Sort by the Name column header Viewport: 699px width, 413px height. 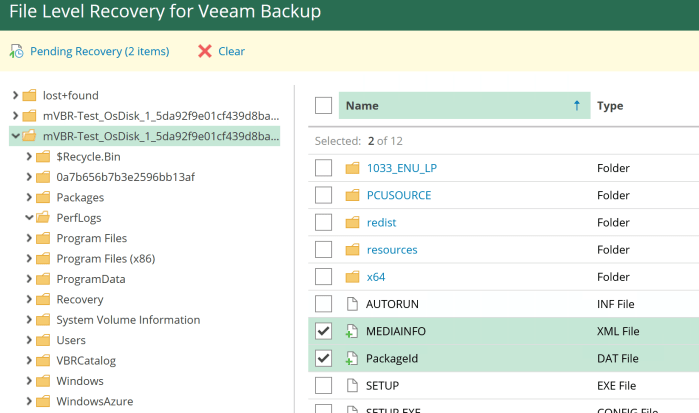[x=465, y=106]
